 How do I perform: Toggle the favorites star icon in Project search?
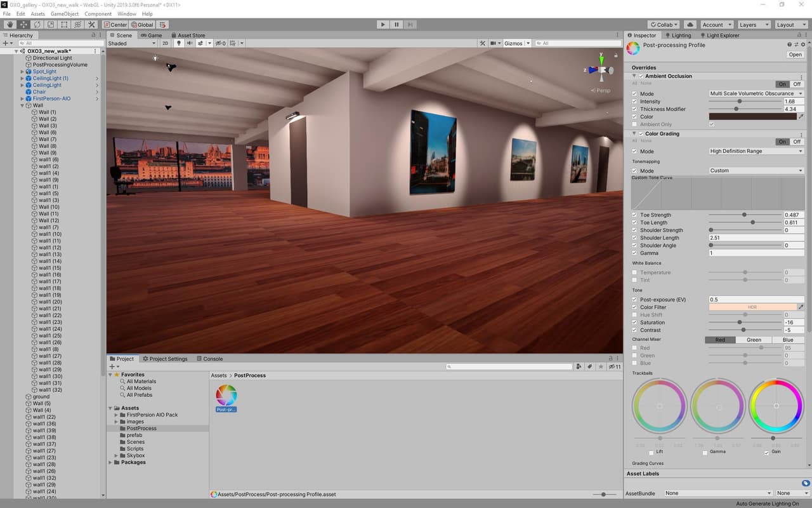601,366
